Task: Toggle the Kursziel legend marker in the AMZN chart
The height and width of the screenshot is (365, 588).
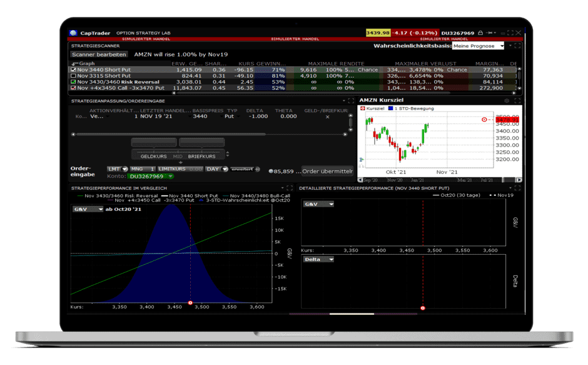Action: [x=363, y=108]
